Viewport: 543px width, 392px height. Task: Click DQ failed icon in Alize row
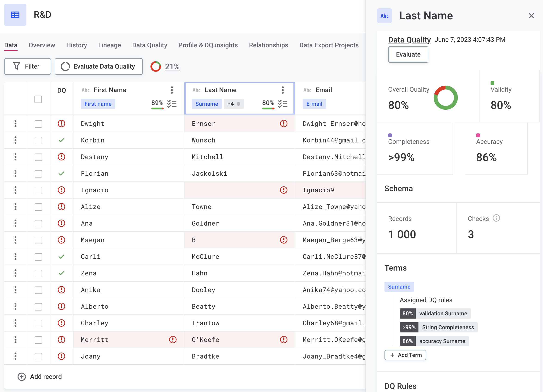[x=61, y=207]
